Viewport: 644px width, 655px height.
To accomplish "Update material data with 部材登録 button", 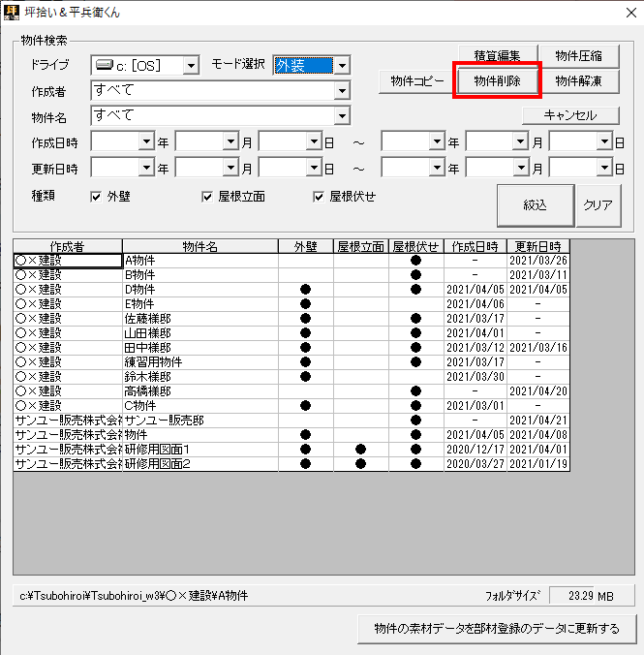I will [496, 629].
